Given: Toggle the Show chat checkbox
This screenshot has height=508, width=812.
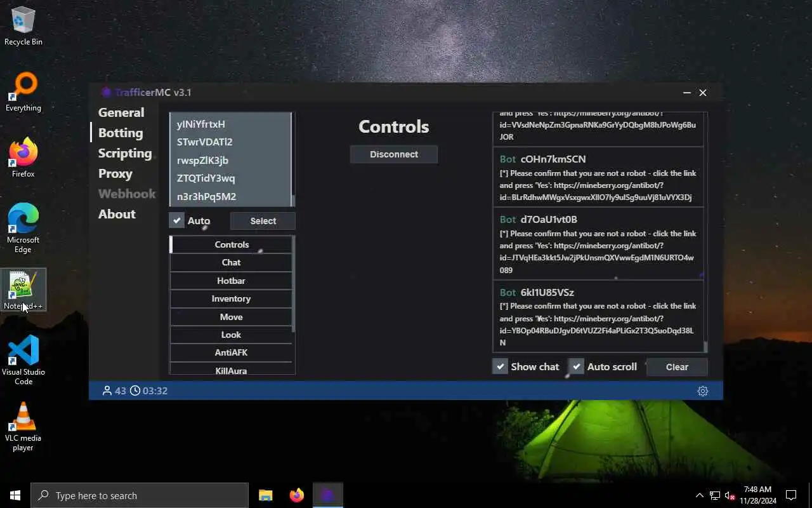Looking at the screenshot, I should [500, 366].
